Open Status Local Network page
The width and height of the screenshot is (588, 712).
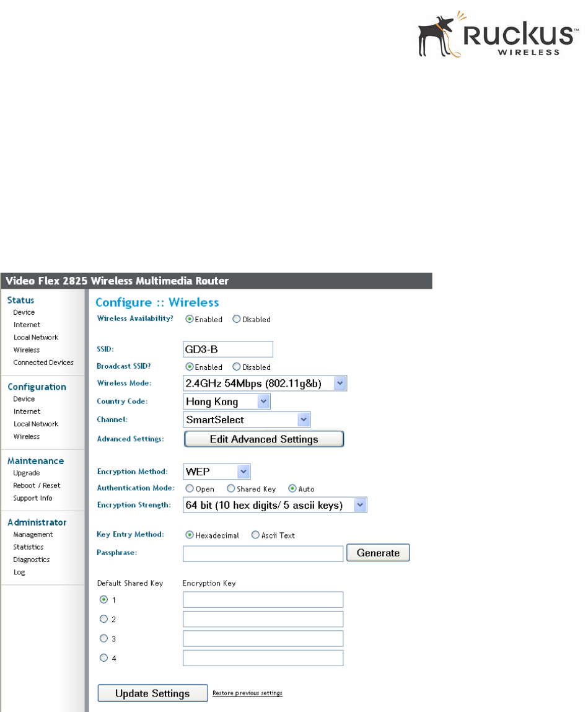coord(36,337)
